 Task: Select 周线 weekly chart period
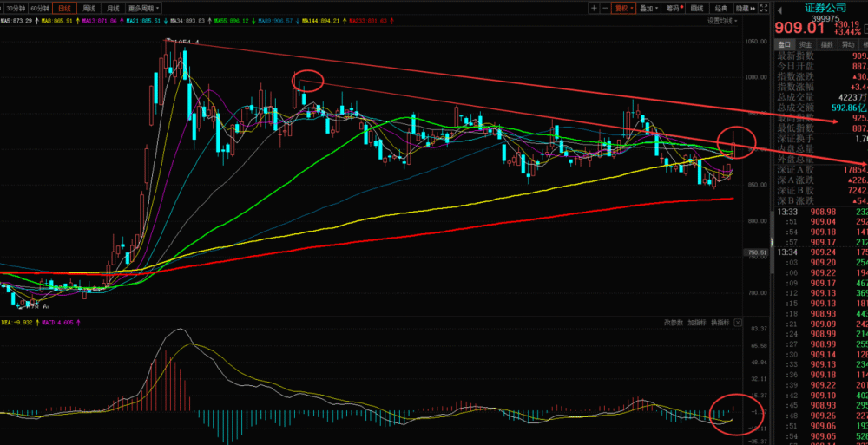pyautogui.click(x=89, y=9)
